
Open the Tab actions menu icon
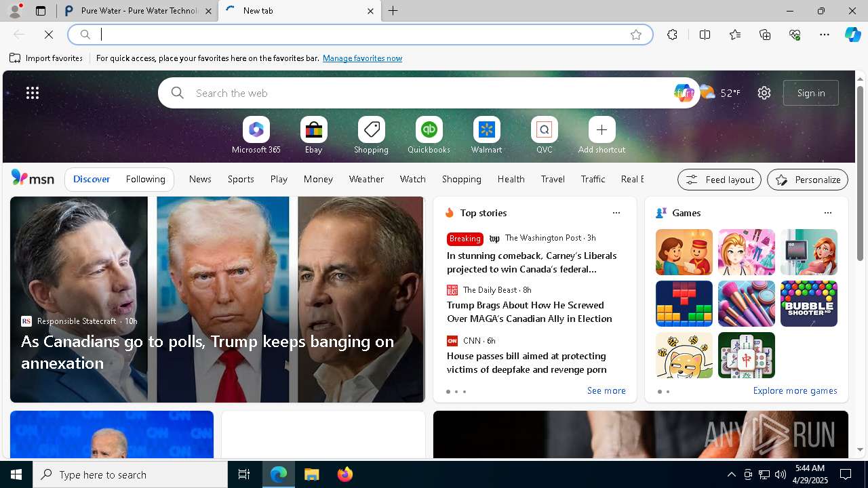41,11
